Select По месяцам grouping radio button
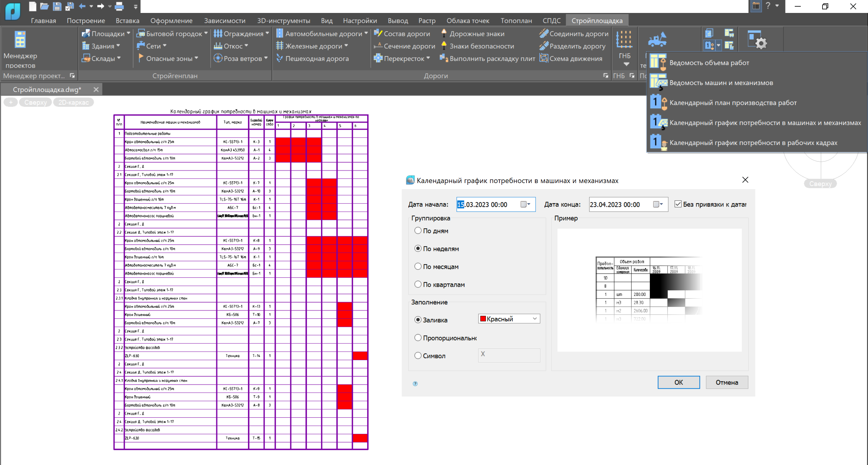Image resolution: width=868 pixels, height=465 pixels. (418, 266)
